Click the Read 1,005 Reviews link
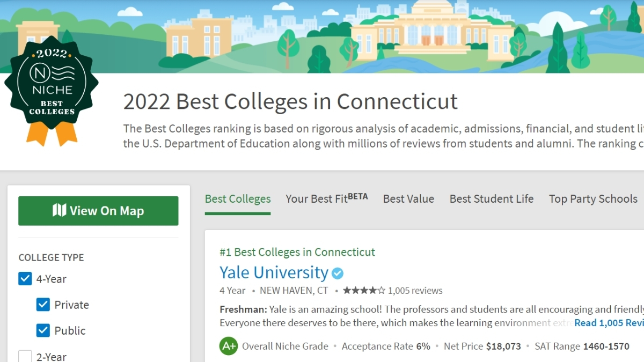This screenshot has width=644, height=362. tap(609, 323)
